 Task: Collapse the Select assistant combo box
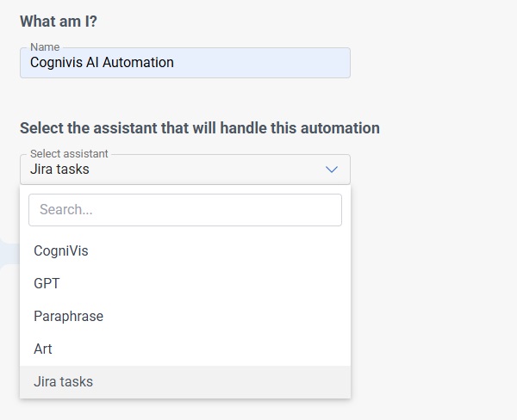[184, 170]
